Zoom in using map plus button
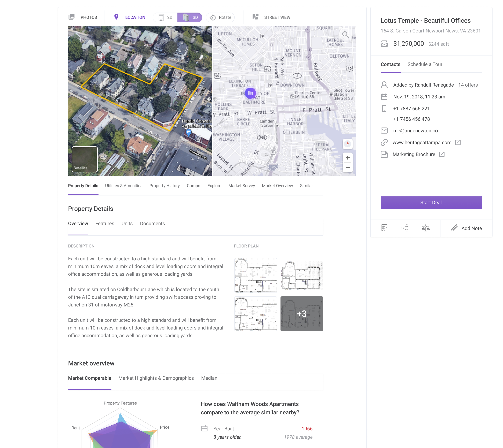This screenshot has width=503, height=448. click(x=348, y=158)
